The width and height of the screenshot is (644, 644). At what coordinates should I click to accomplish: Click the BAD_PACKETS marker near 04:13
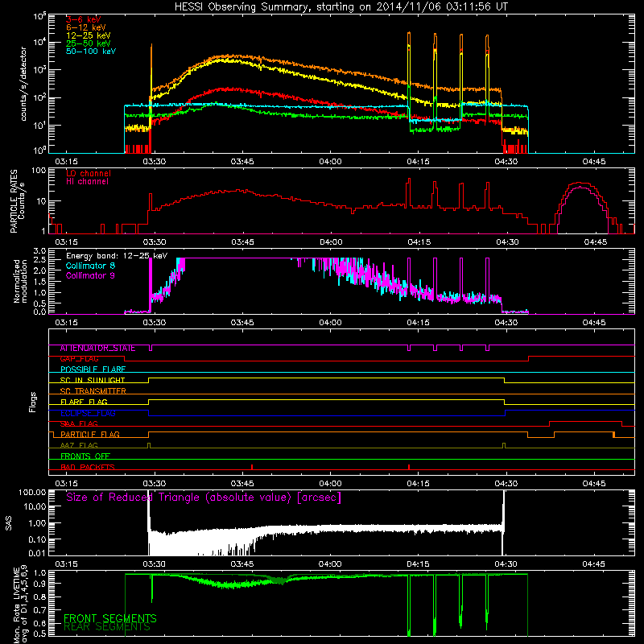[409, 467]
